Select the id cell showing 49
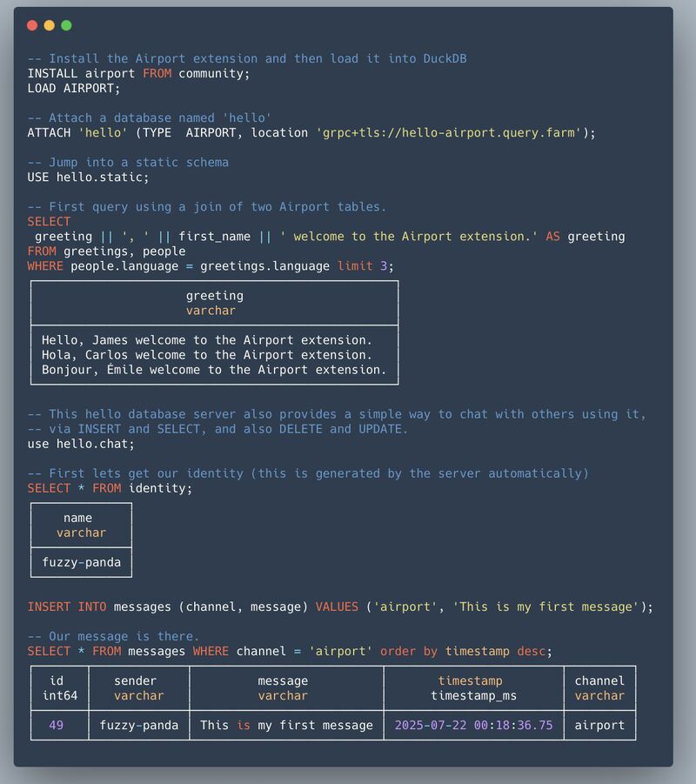Image resolution: width=696 pixels, height=784 pixels. [x=56, y=725]
